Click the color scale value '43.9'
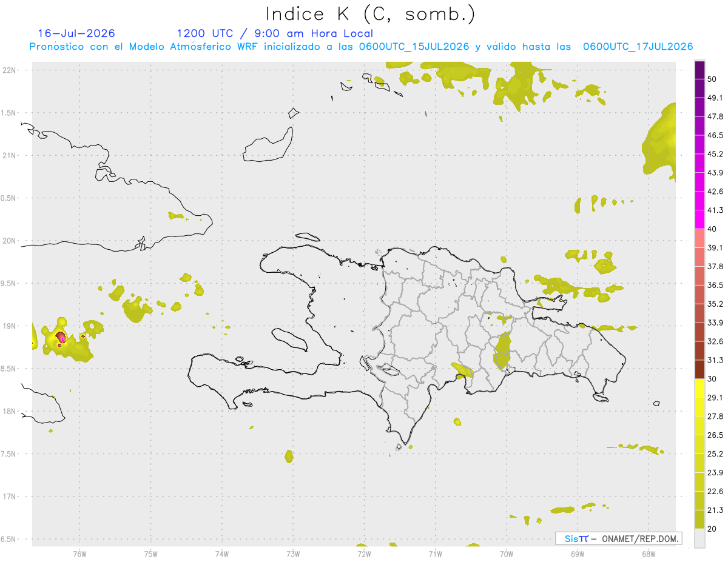The height and width of the screenshot is (562, 728). tap(715, 173)
